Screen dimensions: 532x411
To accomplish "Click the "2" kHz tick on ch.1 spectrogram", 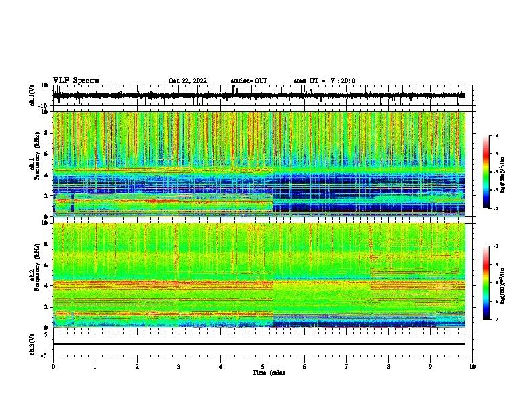I will (46, 196).
